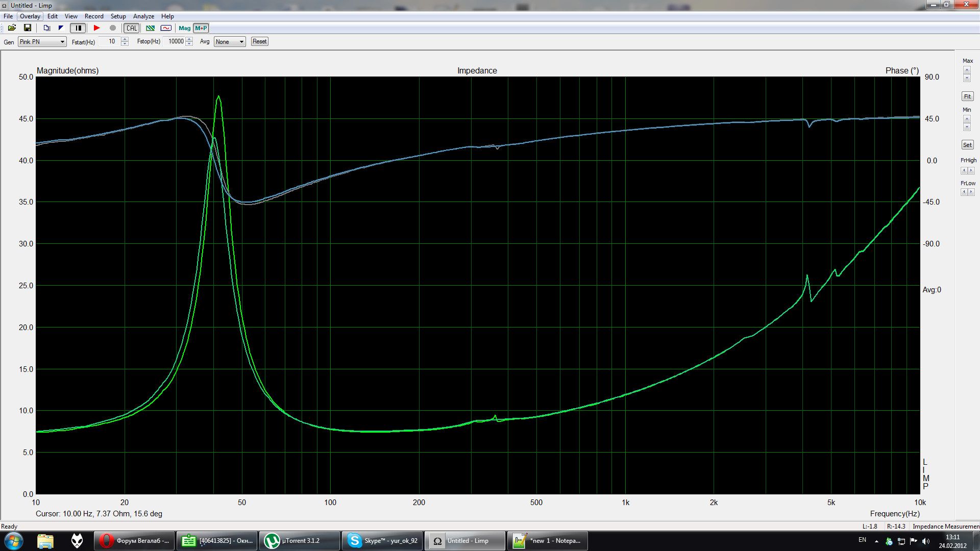Switch to the new 1 - Notepad++ window
Screen dimensions: 980x551
click(548, 541)
